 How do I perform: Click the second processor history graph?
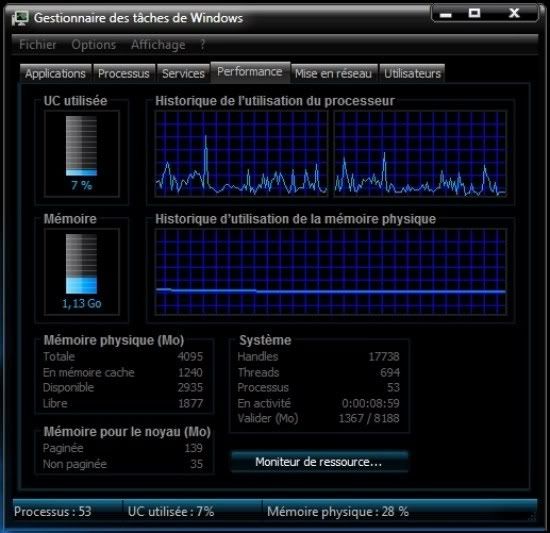coord(420,154)
